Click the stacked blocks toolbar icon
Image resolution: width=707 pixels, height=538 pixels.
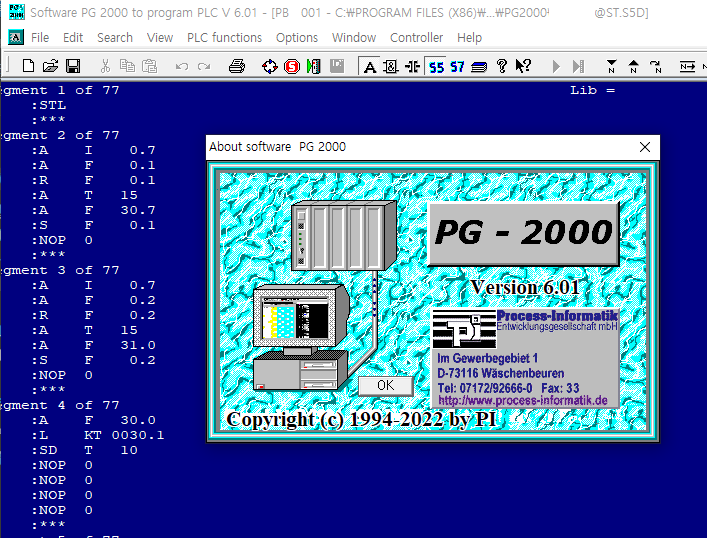click(479, 67)
